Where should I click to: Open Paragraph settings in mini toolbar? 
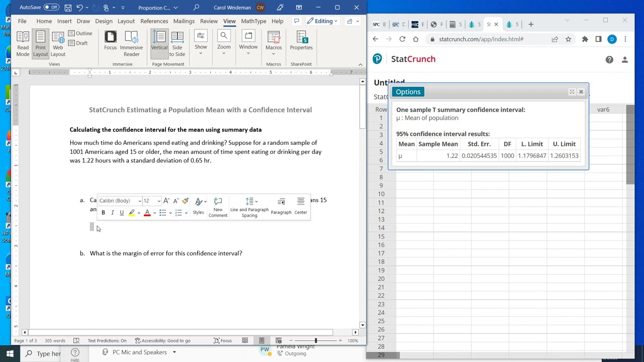[x=281, y=206]
